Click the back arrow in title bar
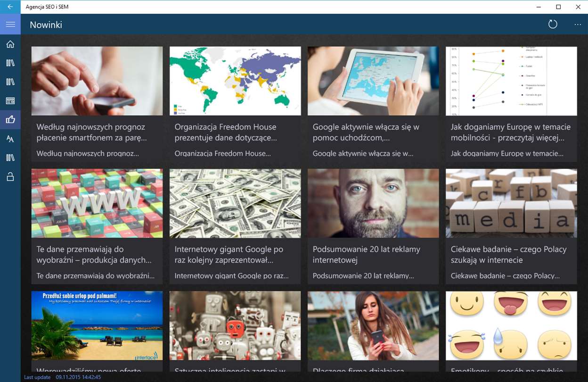 (10, 7)
